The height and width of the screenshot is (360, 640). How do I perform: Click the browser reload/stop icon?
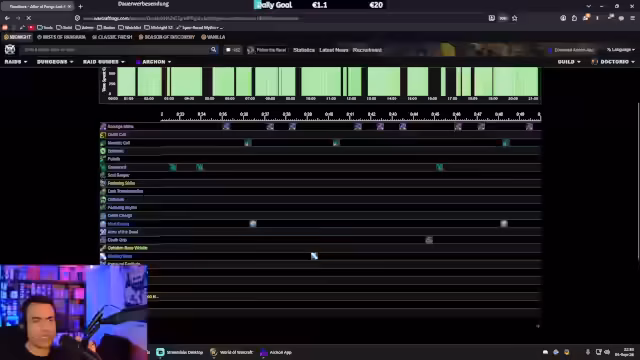(29, 18)
